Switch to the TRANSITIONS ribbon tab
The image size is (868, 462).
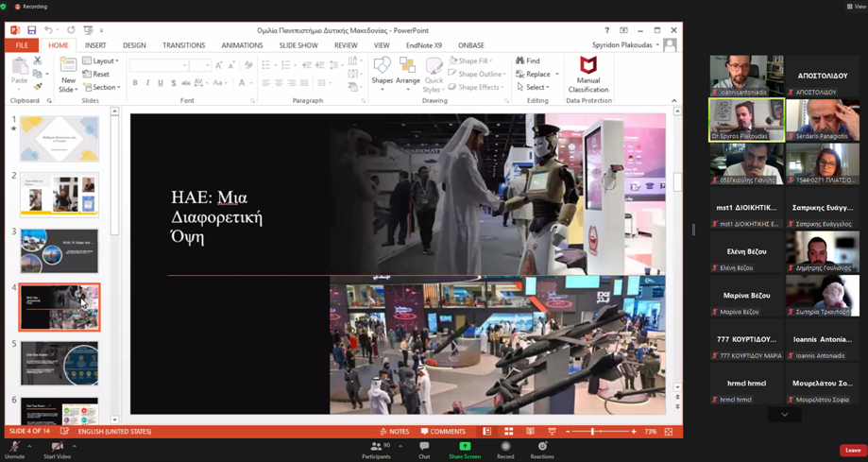point(184,45)
